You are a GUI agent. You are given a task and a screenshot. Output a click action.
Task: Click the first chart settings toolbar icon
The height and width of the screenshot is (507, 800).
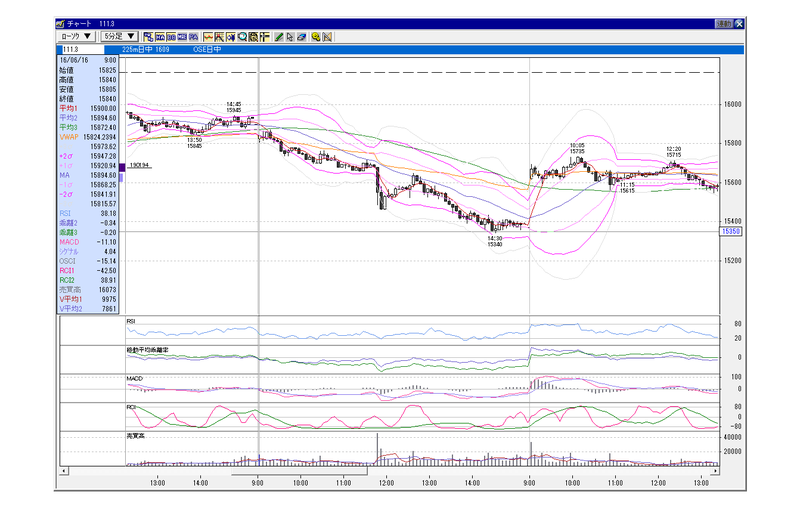click(x=148, y=37)
